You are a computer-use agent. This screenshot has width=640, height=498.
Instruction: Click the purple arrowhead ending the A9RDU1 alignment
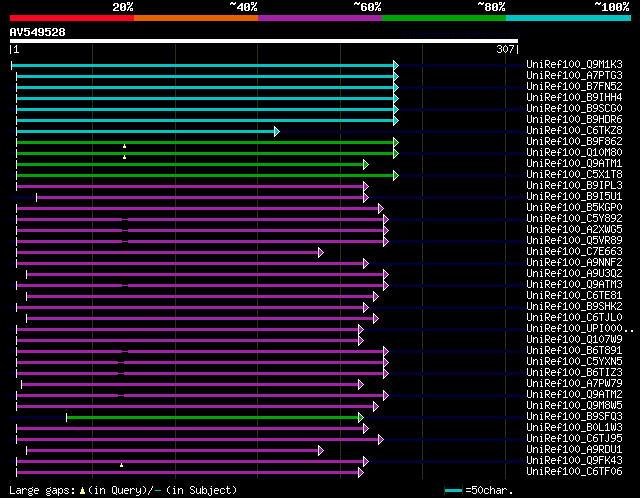pos(321,451)
